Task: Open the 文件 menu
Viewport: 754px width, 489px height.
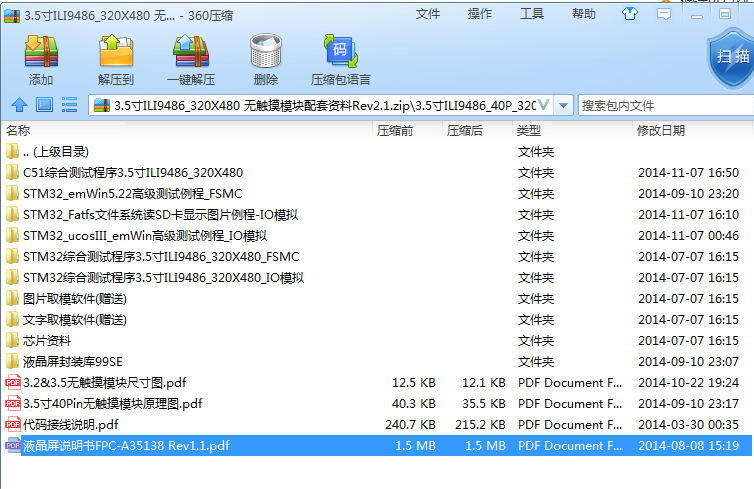Action: coord(427,14)
